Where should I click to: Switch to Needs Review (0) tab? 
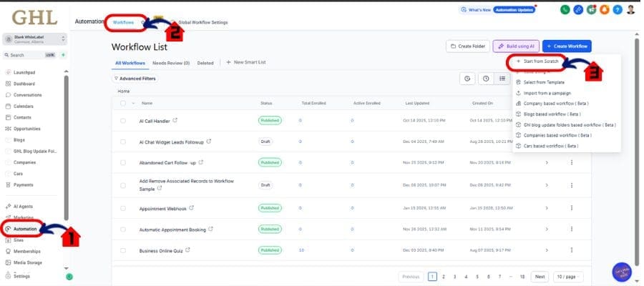171,63
